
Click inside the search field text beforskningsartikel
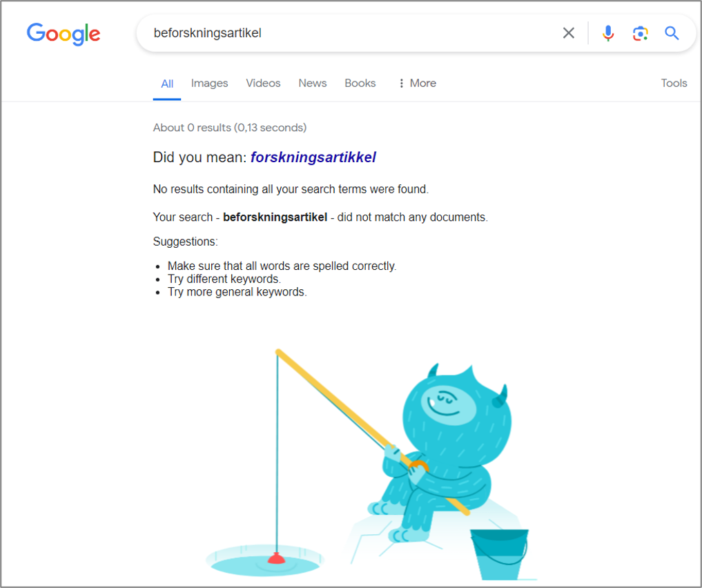click(x=207, y=33)
